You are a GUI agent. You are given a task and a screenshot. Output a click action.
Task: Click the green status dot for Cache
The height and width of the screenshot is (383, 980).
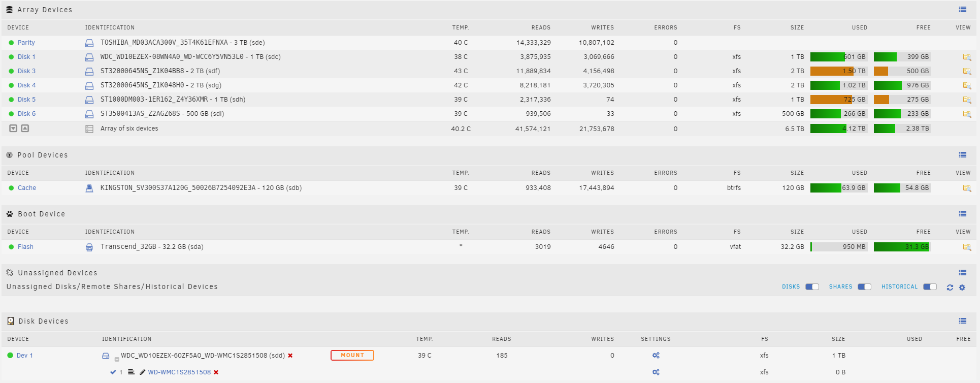[11, 188]
